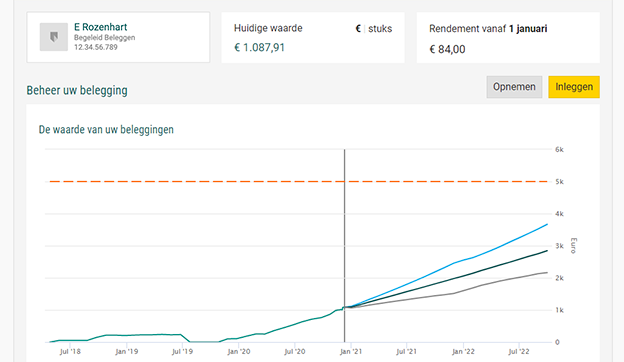Select the E Rozenhart account card
Screen dimensions: 624x362
[x=118, y=37]
